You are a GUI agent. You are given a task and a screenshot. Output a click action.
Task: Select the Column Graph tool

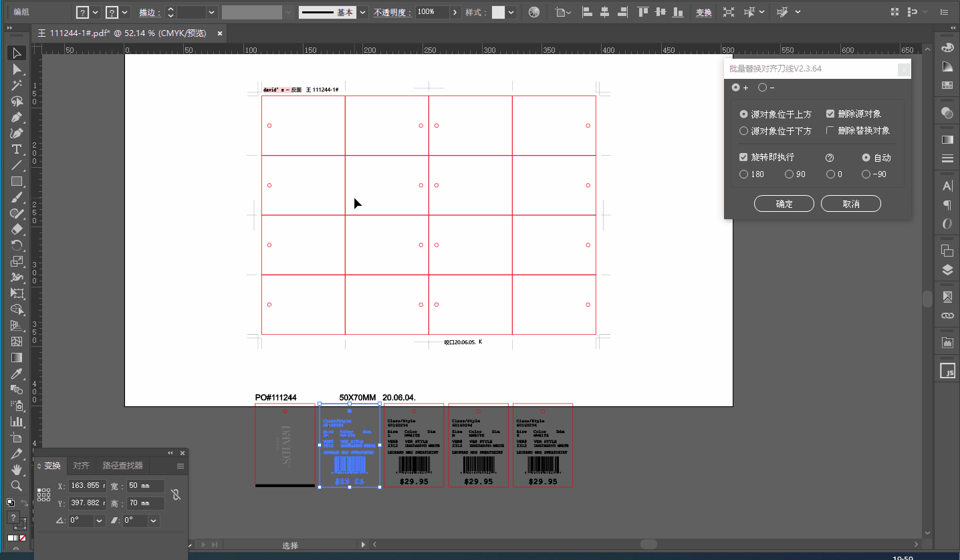[x=17, y=422]
